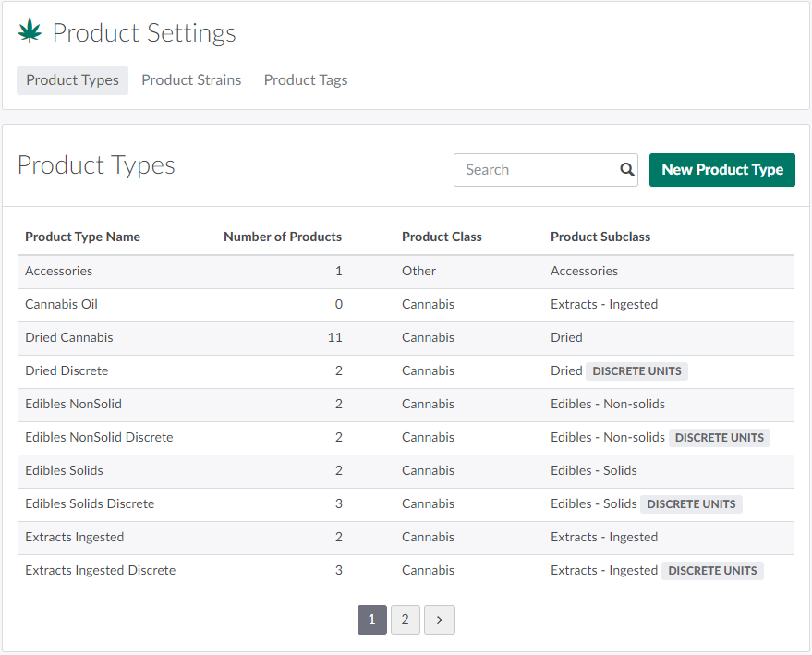Viewport: 812px width, 655px height.
Task: Click the Product Subclass column header
Action: pyautogui.click(x=600, y=237)
